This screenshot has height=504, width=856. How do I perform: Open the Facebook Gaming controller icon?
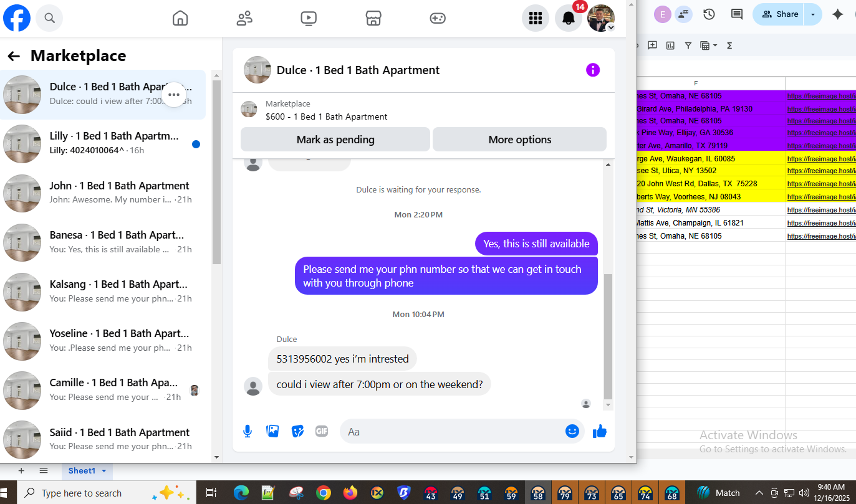(438, 18)
